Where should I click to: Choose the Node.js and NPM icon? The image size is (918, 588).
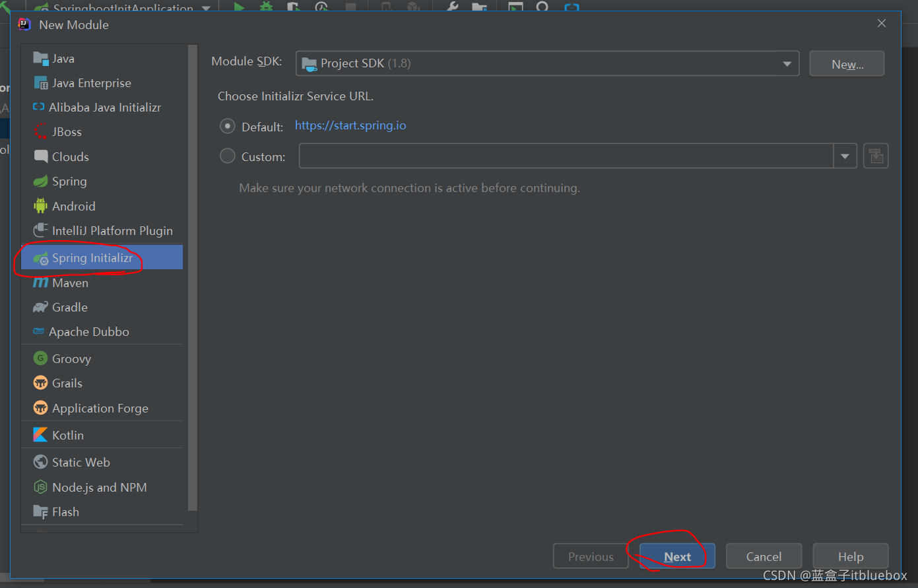pyautogui.click(x=40, y=487)
